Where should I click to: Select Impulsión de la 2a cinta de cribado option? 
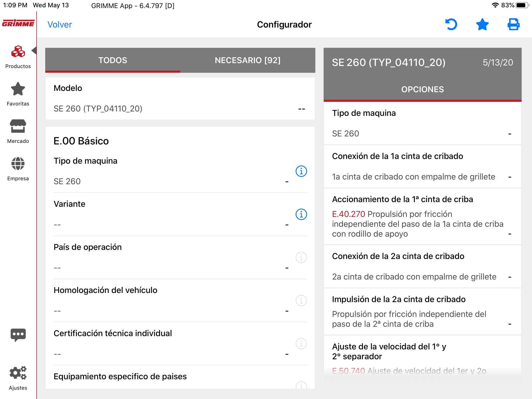pos(422,311)
